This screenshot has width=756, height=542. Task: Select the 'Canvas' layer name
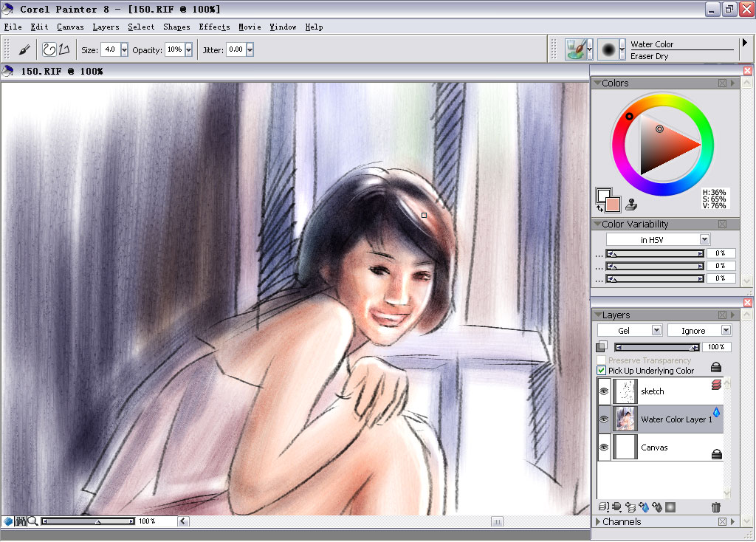point(654,447)
